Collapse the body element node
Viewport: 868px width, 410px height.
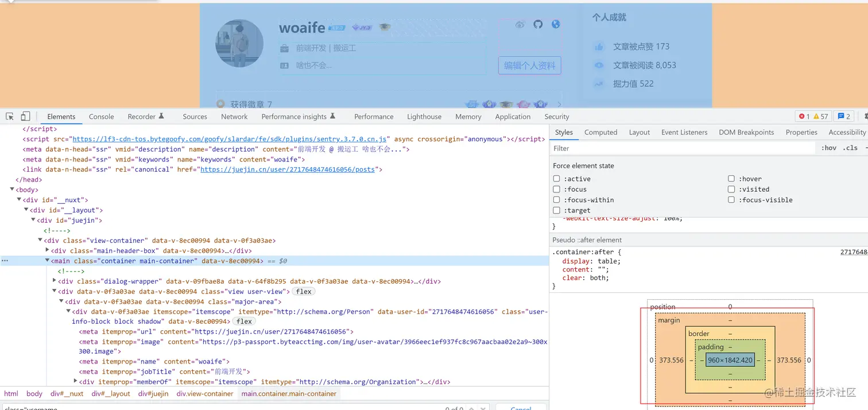point(13,189)
